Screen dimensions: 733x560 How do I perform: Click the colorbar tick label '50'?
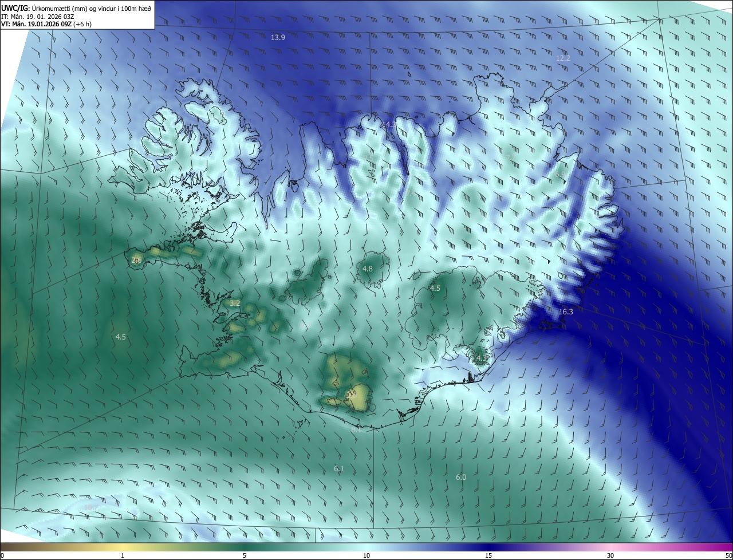pyautogui.click(x=728, y=555)
